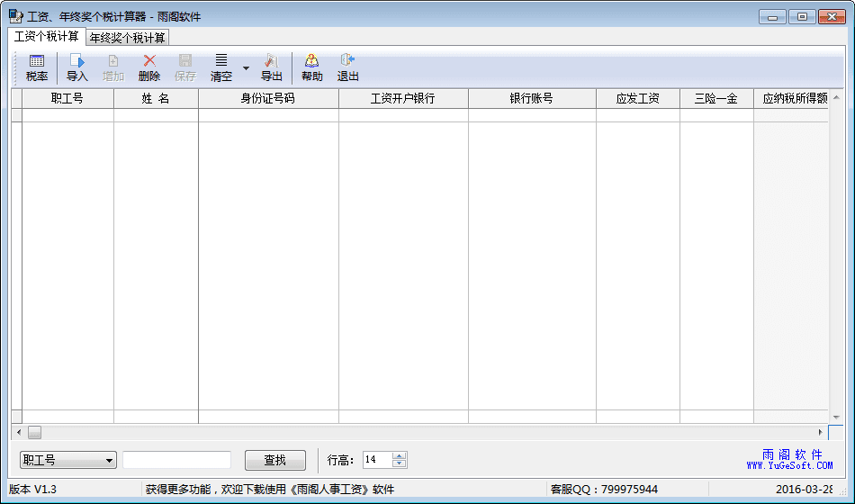
Task: Decrease row height with down stepper arrow
Action: point(400,464)
